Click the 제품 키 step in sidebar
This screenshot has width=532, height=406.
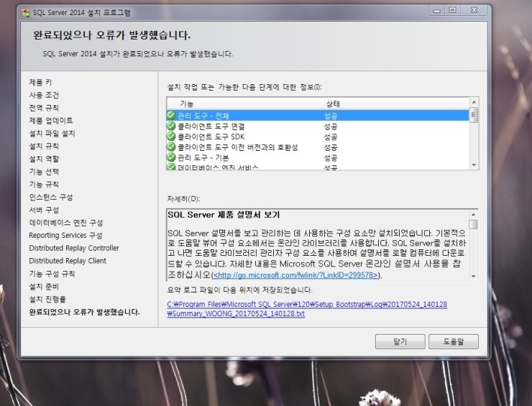tap(40, 82)
